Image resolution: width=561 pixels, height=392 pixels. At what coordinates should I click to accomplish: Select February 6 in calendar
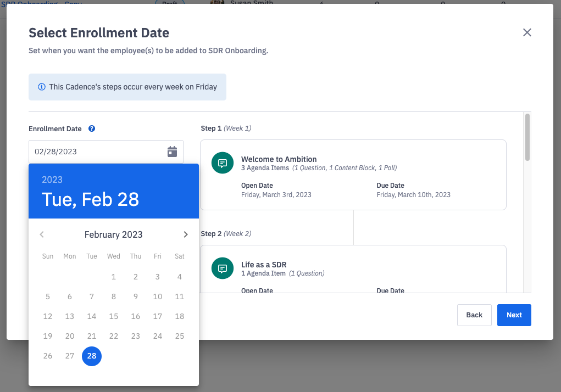point(70,296)
